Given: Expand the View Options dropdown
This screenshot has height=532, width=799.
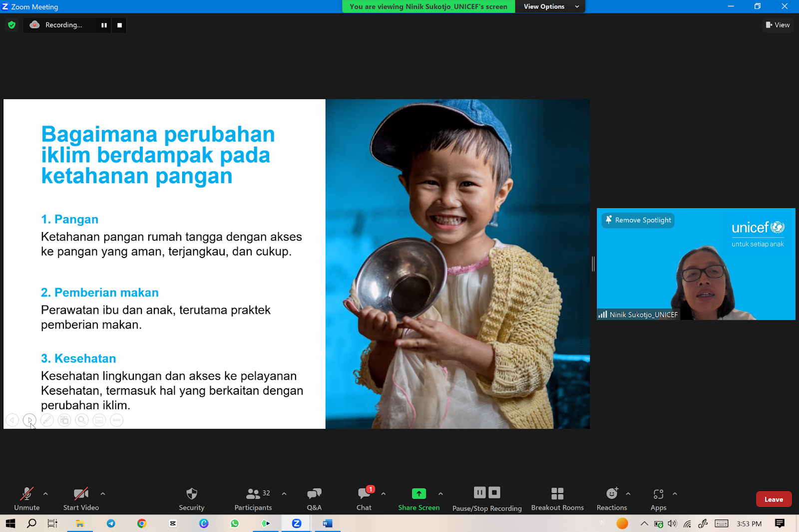Looking at the screenshot, I should coord(550,6).
